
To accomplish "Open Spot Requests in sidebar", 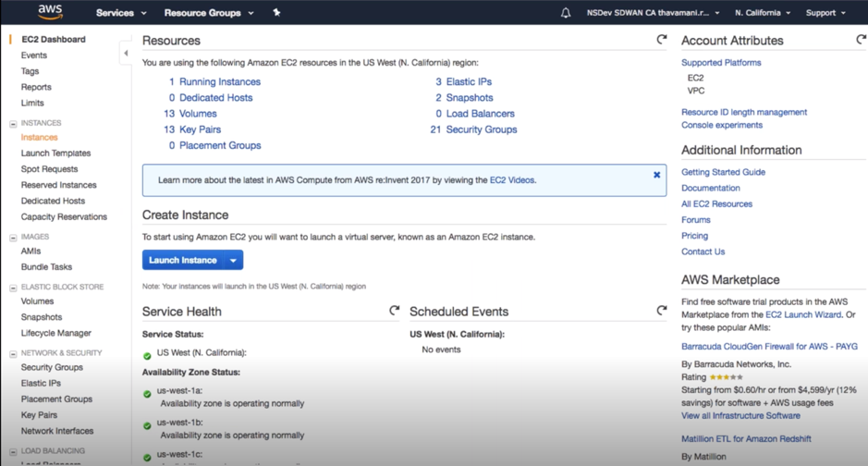I will click(49, 169).
